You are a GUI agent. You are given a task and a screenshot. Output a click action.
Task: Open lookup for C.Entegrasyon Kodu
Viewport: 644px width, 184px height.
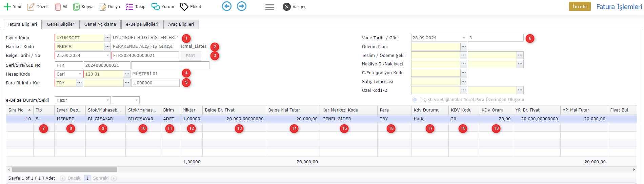tap(464, 73)
